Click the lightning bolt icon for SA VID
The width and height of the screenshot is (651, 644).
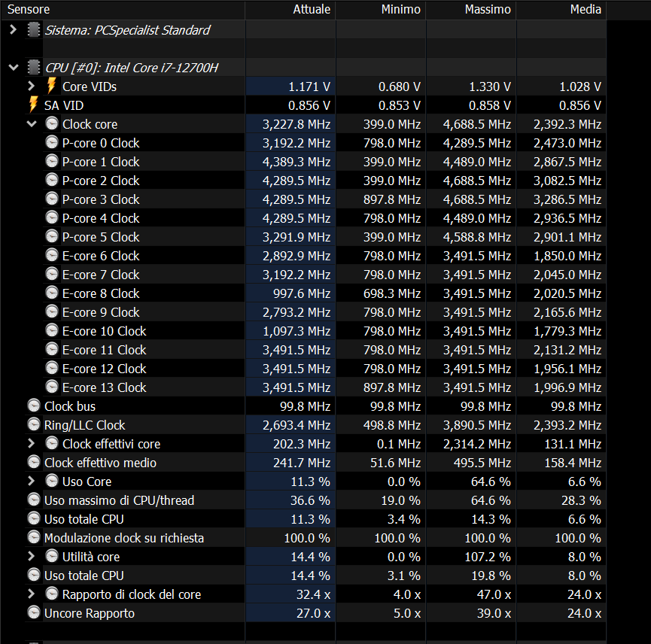point(34,105)
